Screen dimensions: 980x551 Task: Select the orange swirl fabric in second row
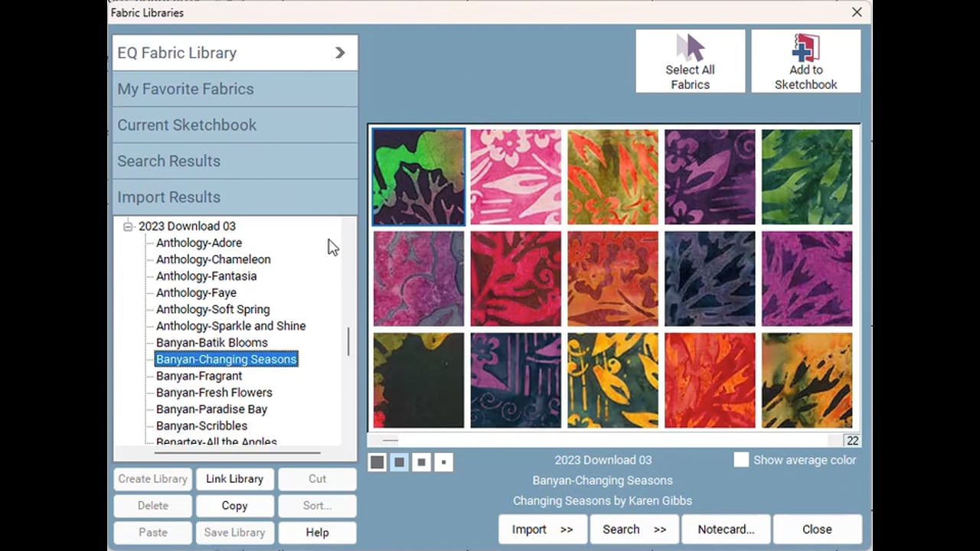[612, 279]
